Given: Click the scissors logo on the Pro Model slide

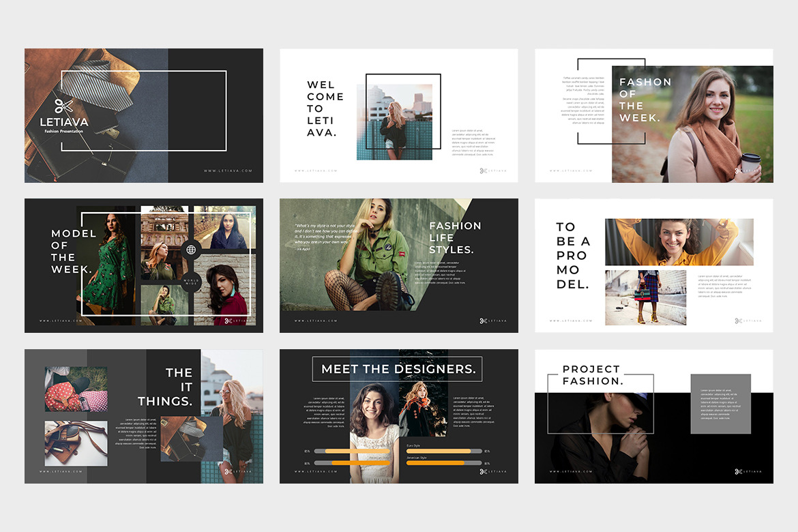Looking at the screenshot, I should (x=738, y=321).
